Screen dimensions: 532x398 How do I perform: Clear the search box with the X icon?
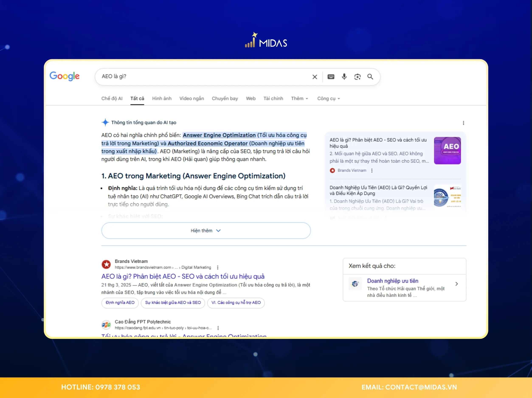[315, 77]
